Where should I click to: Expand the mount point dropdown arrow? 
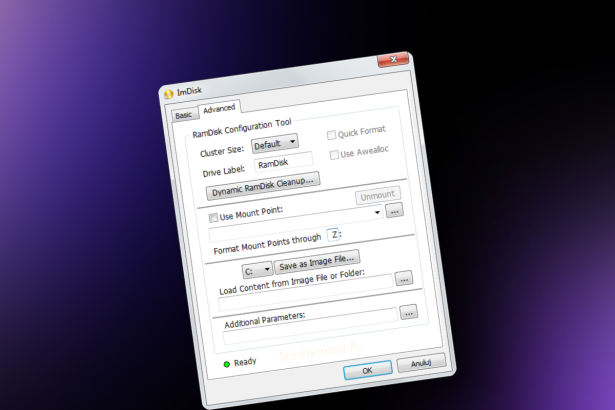point(377,213)
